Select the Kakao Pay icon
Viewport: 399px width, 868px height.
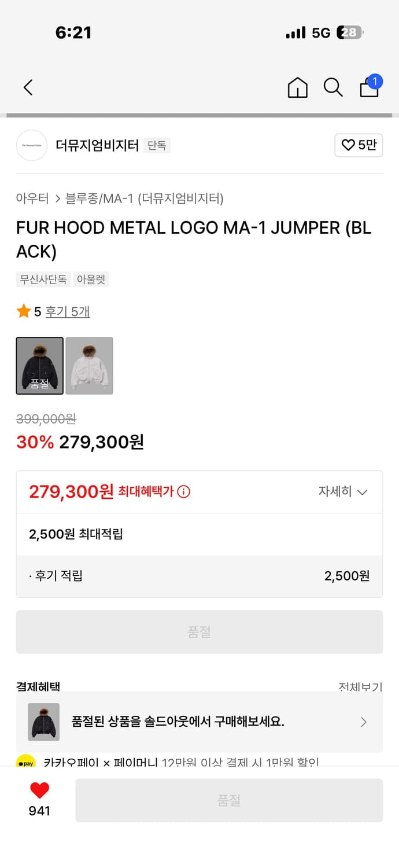(x=27, y=763)
